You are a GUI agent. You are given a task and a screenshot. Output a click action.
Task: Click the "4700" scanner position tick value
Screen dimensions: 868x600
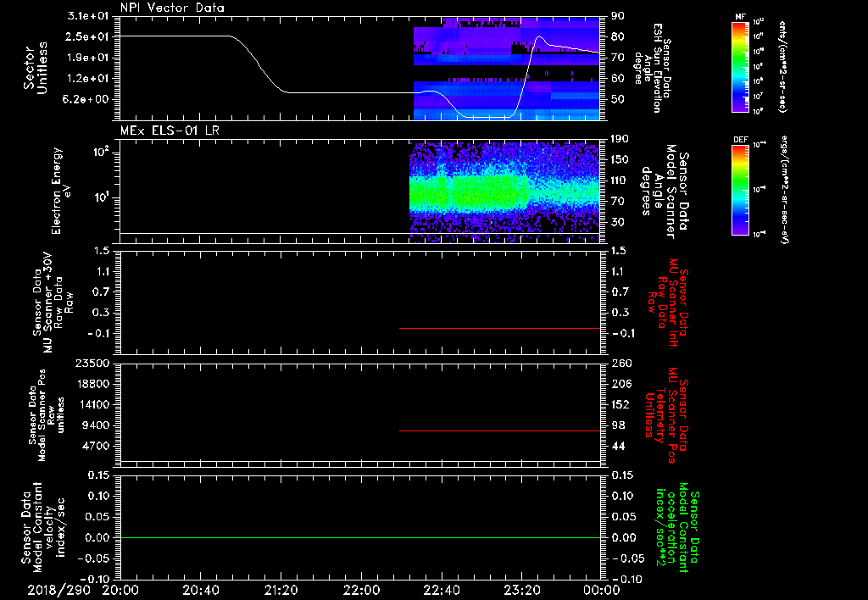click(x=97, y=446)
